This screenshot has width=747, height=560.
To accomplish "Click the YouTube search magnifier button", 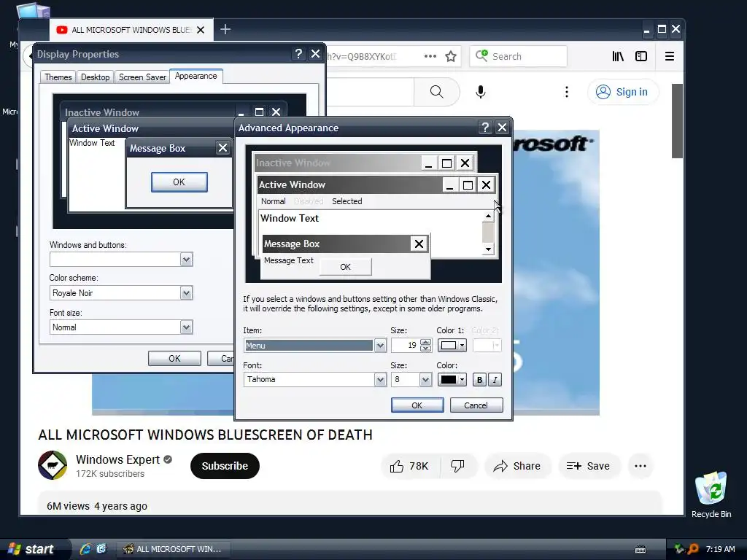I will click(436, 91).
